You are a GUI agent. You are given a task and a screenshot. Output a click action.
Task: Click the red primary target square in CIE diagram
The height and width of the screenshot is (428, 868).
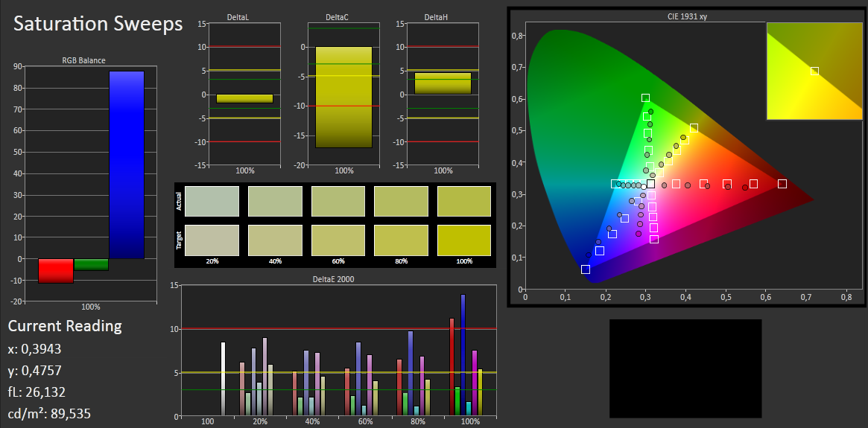coord(782,184)
